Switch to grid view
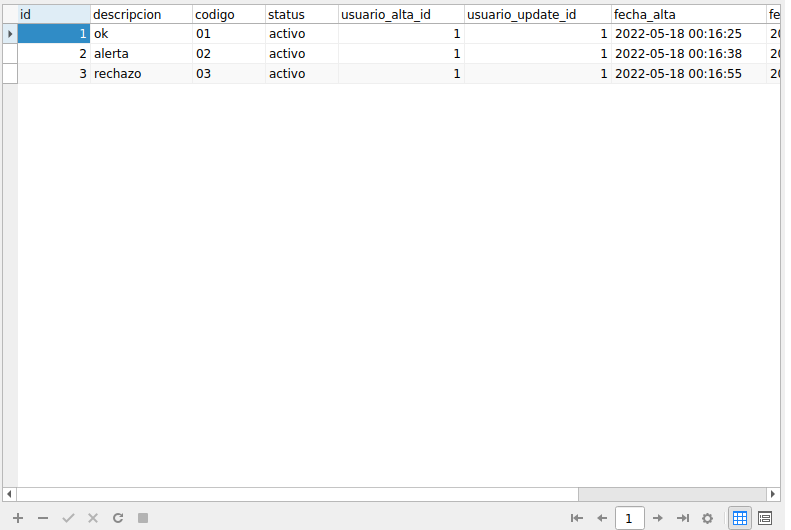791x530 pixels. 740,518
